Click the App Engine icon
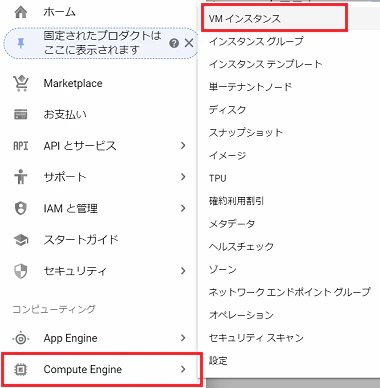The image size is (380, 388). tap(21, 338)
